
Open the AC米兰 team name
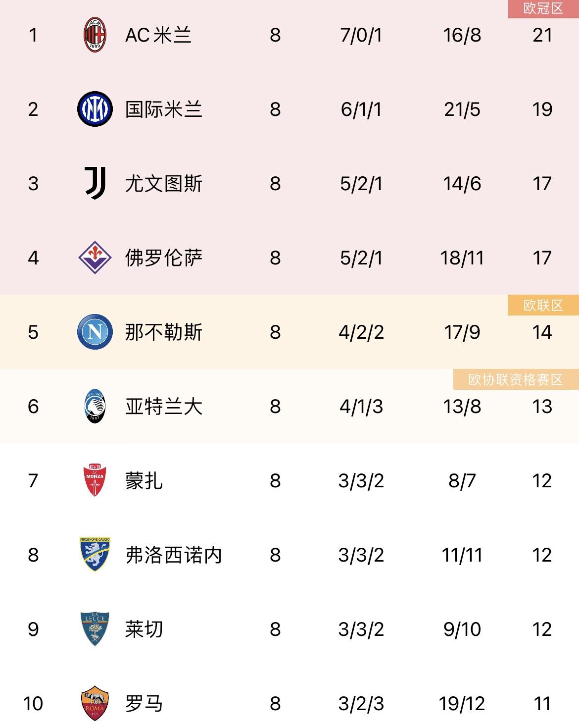pos(158,35)
